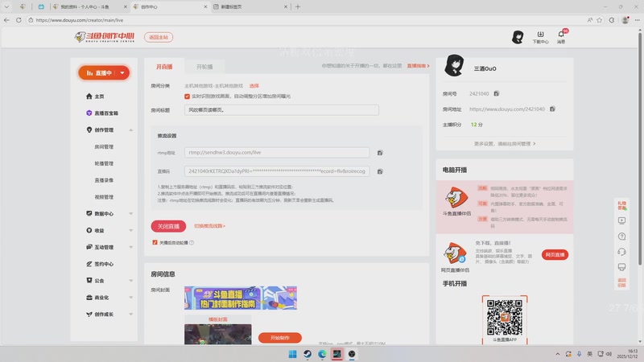The width and height of the screenshot is (644, 362).
Task: Click the red 关闭直播 button
Action: coord(168,226)
